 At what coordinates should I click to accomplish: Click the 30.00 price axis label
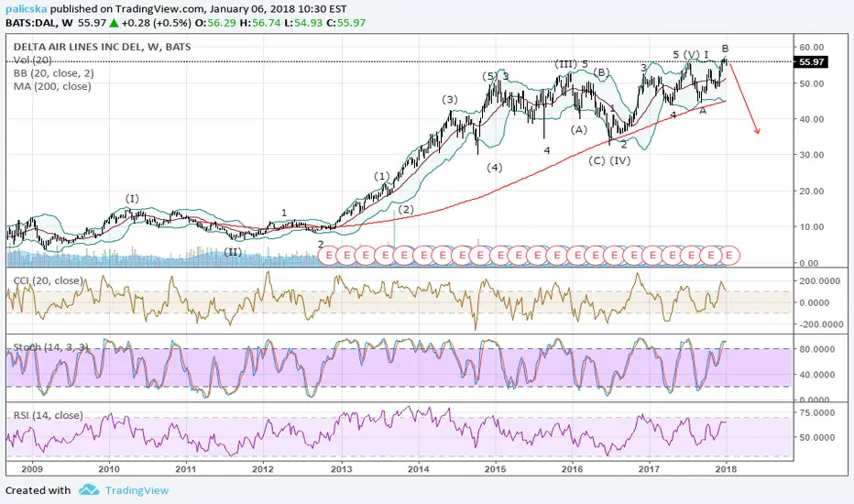(x=812, y=155)
